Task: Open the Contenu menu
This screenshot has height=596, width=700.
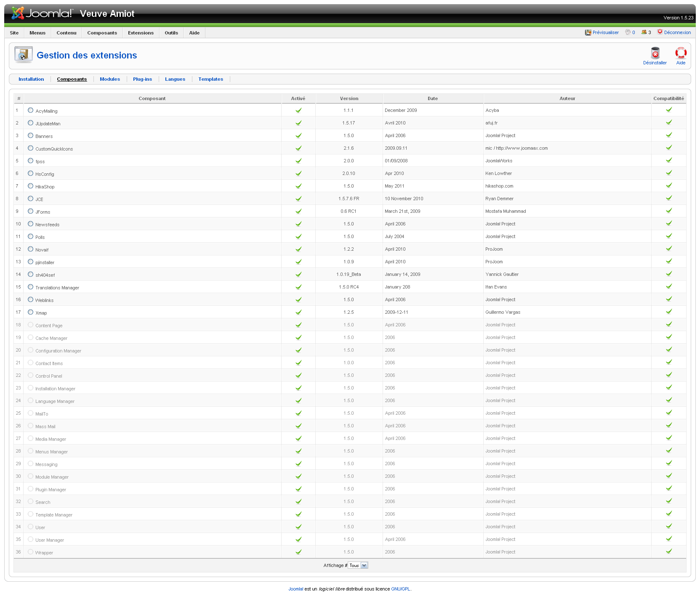Action: tap(67, 33)
